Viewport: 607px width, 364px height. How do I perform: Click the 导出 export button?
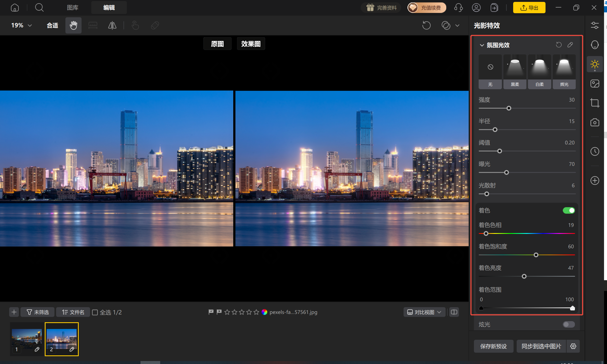tap(529, 8)
